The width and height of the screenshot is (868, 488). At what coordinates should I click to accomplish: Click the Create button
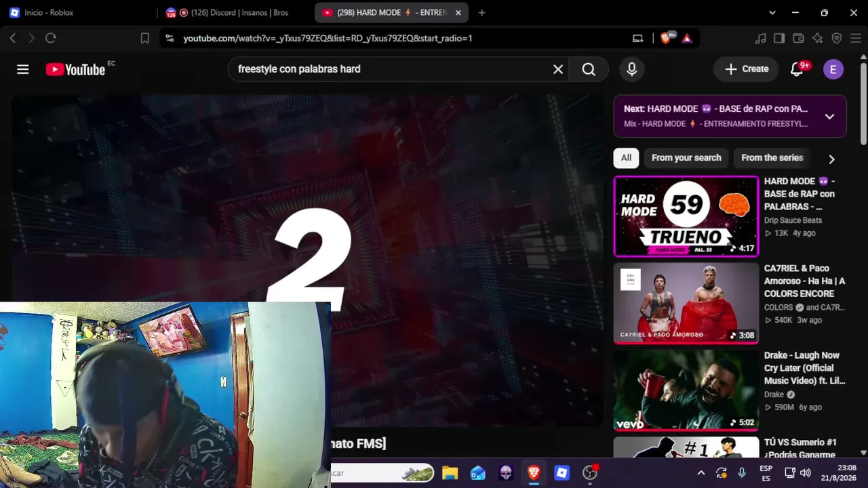pos(747,69)
